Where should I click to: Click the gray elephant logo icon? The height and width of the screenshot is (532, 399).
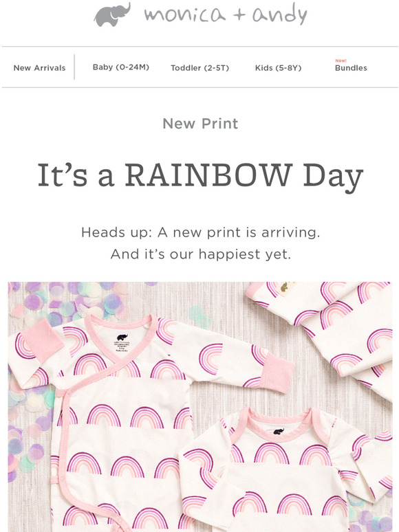(x=112, y=14)
